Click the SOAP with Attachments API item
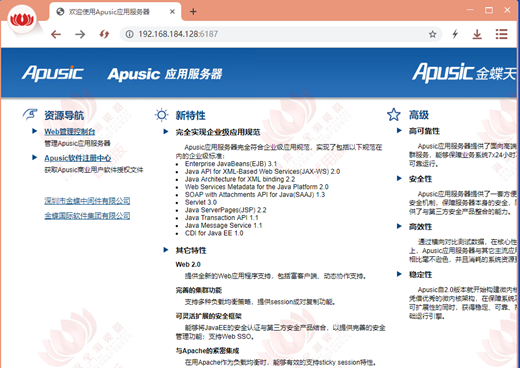Screen dimensions: 520x368 255,194
